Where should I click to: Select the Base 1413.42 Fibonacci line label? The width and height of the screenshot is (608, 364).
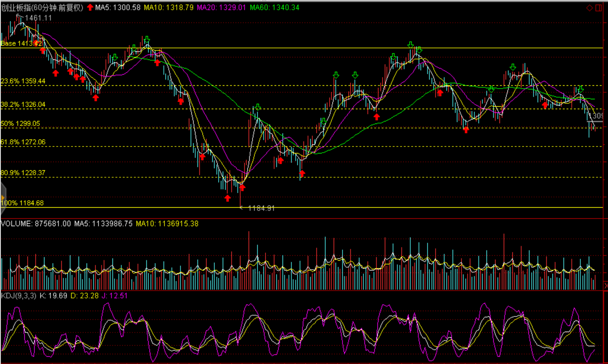pyautogui.click(x=21, y=43)
